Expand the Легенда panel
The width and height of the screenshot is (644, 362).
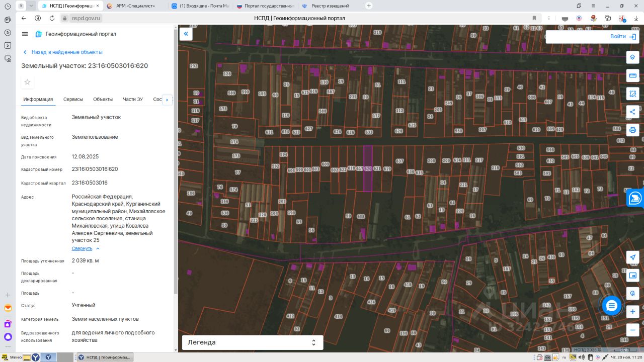(252, 342)
